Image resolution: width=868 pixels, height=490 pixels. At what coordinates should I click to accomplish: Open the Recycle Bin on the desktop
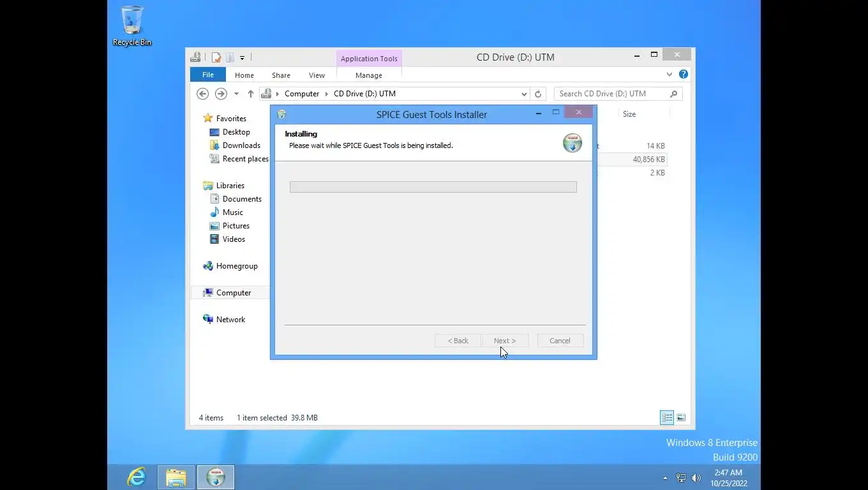(x=132, y=26)
